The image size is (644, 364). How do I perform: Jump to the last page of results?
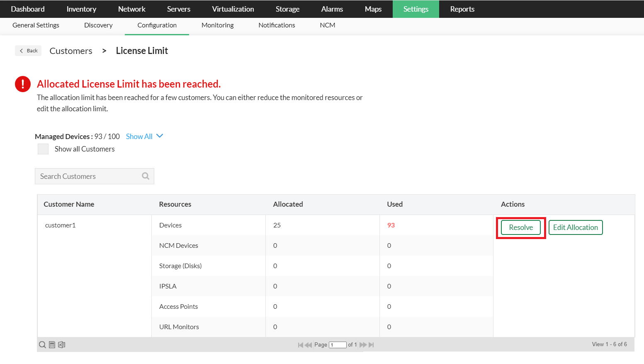[x=371, y=345]
